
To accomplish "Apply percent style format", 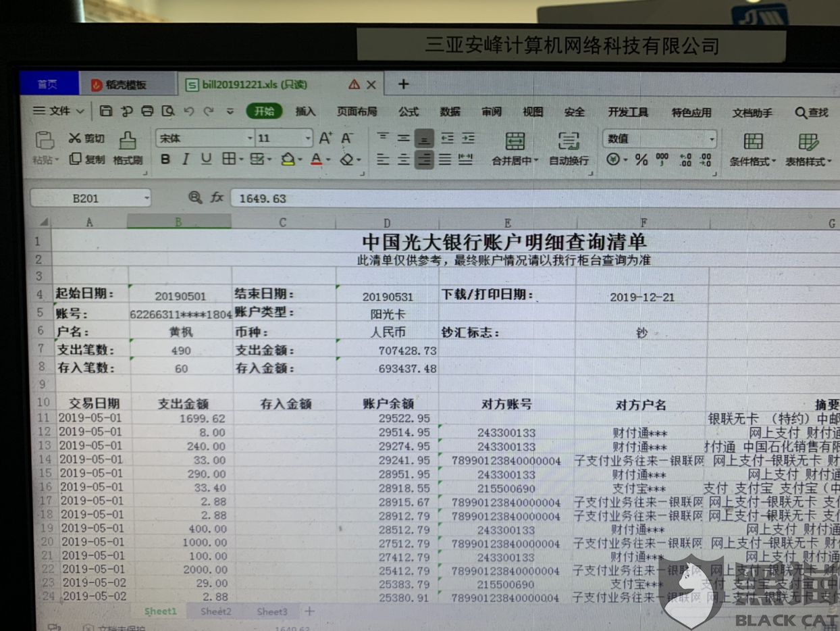I will tap(641, 159).
